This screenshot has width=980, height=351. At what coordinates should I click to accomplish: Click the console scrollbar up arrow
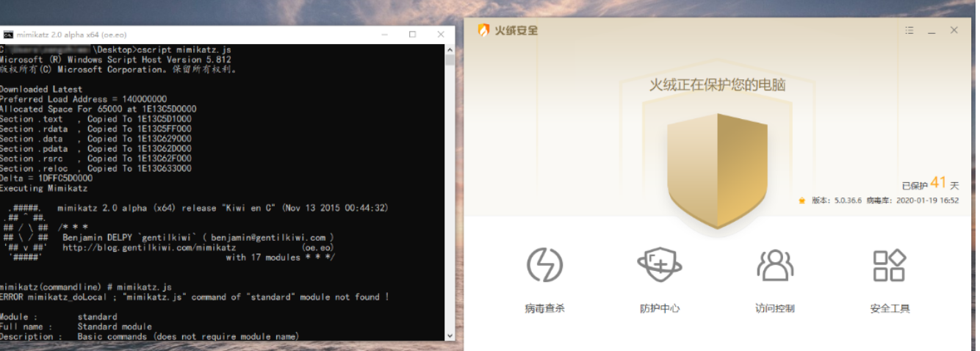click(449, 50)
